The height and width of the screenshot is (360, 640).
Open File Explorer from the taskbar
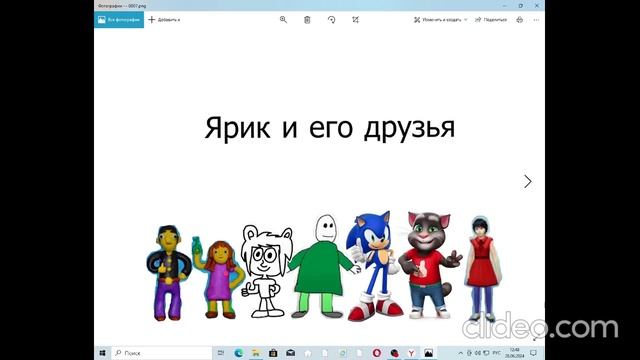pos(256,353)
